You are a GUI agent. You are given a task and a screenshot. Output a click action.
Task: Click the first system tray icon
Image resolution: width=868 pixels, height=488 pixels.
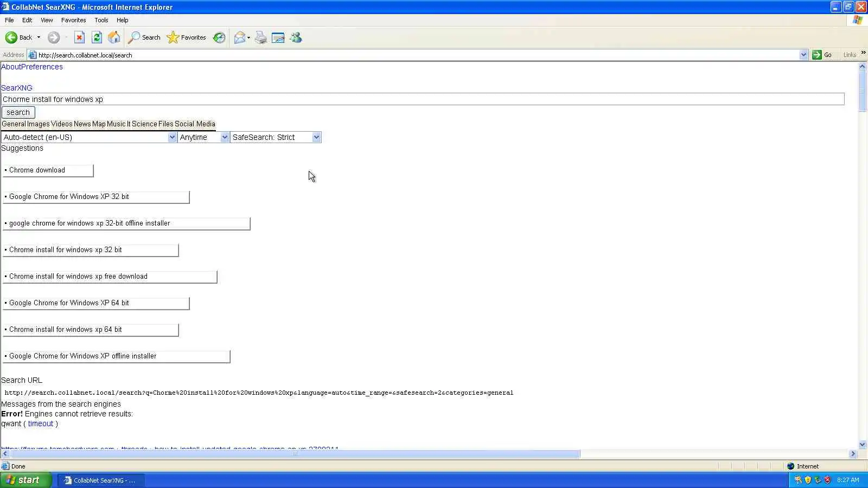click(x=798, y=480)
